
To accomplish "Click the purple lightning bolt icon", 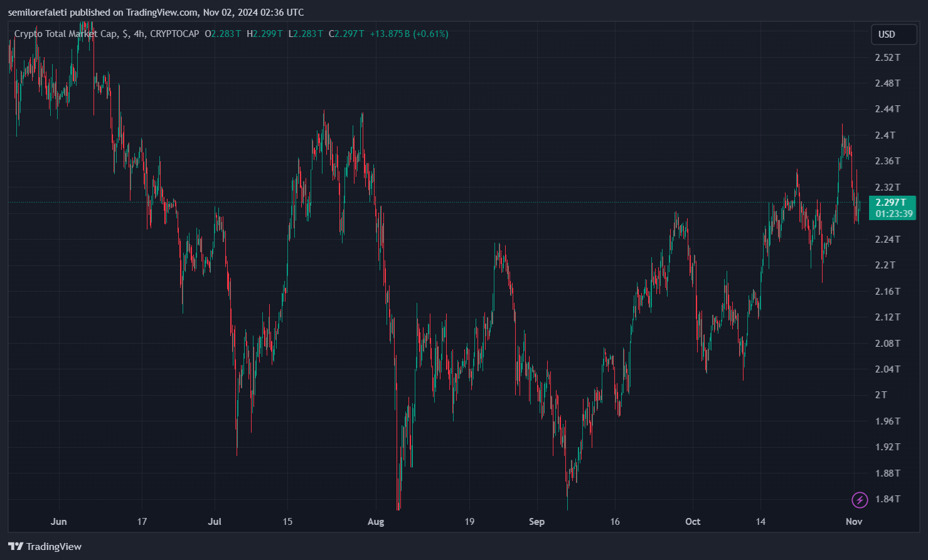I will point(860,500).
